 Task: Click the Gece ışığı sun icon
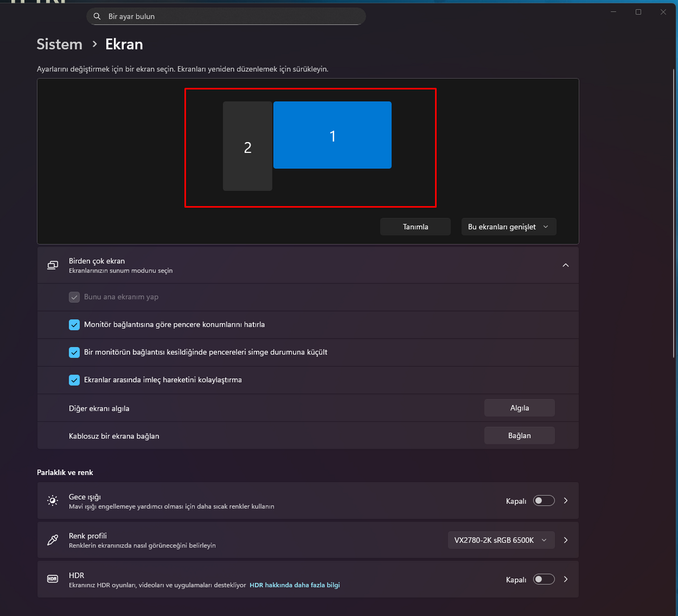pyautogui.click(x=53, y=501)
